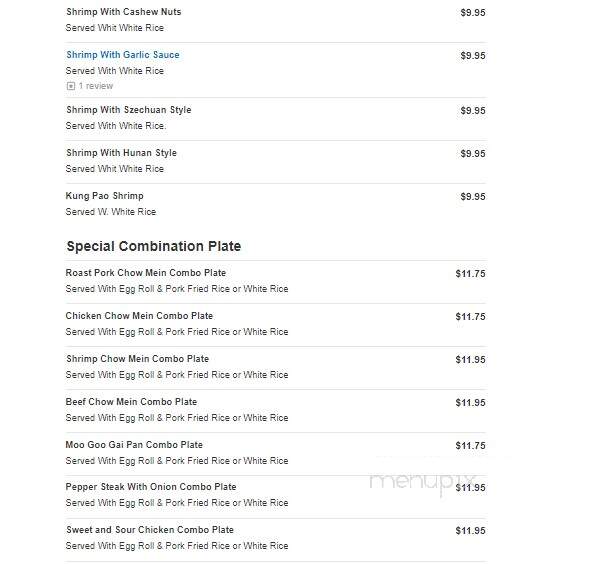Viewport: 602px width, 564px height.
Task: Click the $9.95 price for Kung Pao Shrimp
Action: pos(473,197)
